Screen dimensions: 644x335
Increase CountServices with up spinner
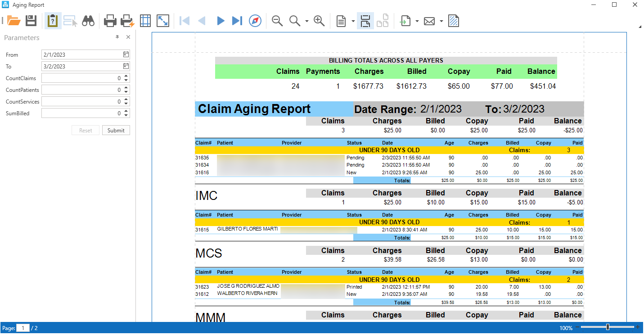pyautogui.click(x=126, y=99)
